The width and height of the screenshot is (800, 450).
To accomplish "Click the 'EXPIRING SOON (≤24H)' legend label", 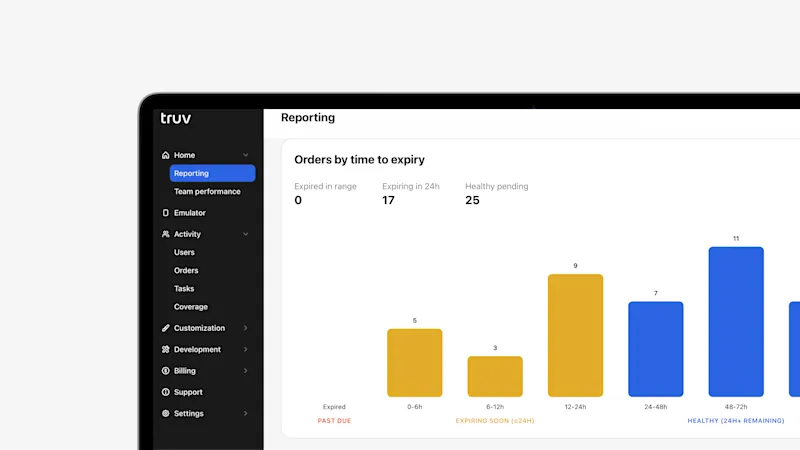I will pyautogui.click(x=495, y=421).
